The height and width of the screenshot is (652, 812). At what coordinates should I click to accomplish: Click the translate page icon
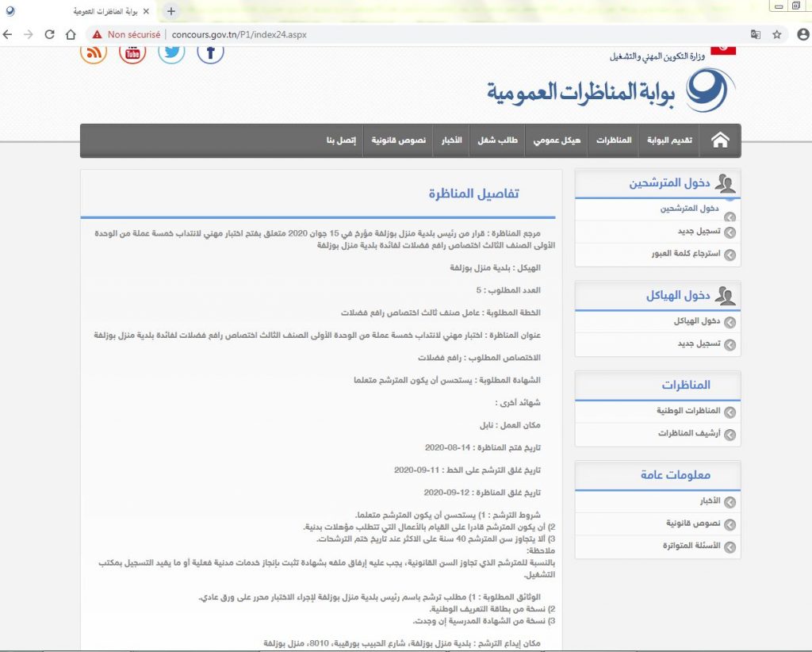(756, 35)
